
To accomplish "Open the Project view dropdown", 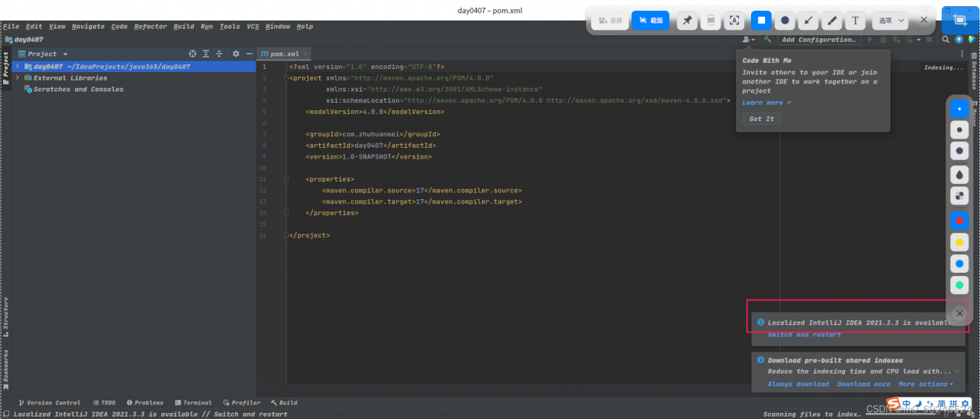I will coord(65,54).
